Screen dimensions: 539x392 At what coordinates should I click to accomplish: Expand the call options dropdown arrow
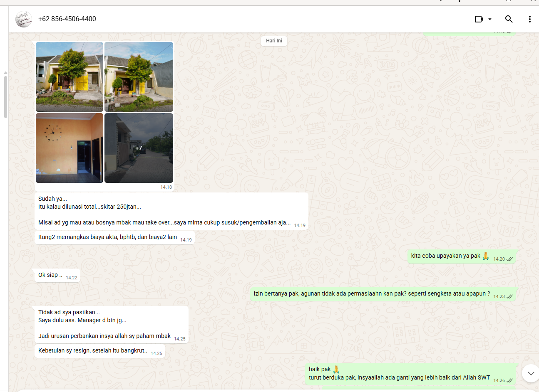[490, 19]
